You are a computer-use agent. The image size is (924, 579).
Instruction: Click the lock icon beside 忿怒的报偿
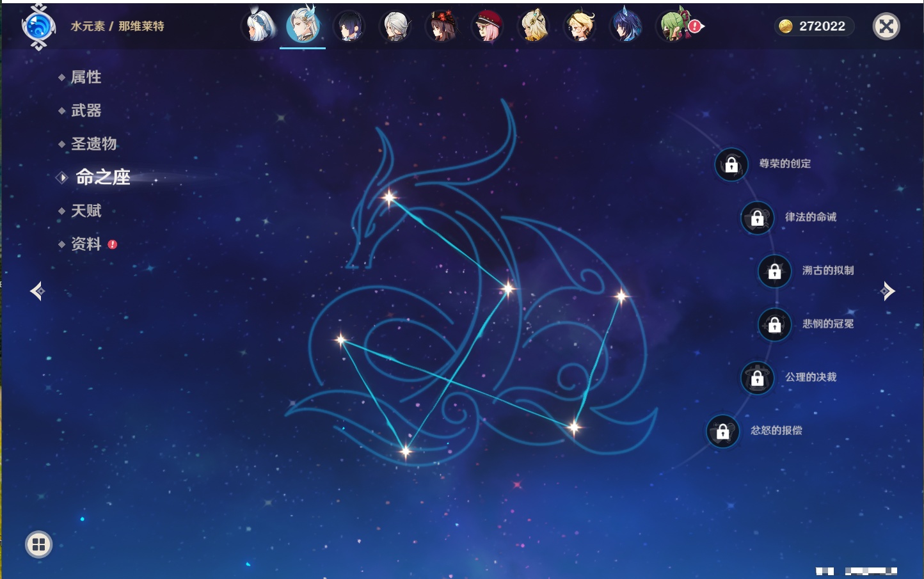723,431
